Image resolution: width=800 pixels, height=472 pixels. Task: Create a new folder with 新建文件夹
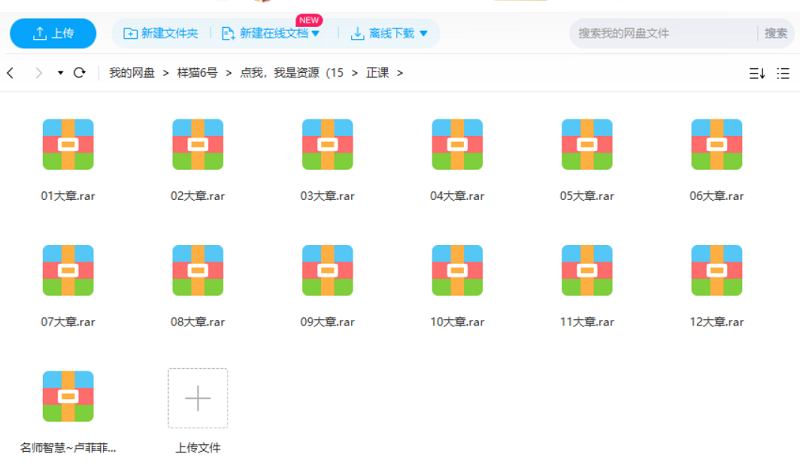tap(160, 33)
